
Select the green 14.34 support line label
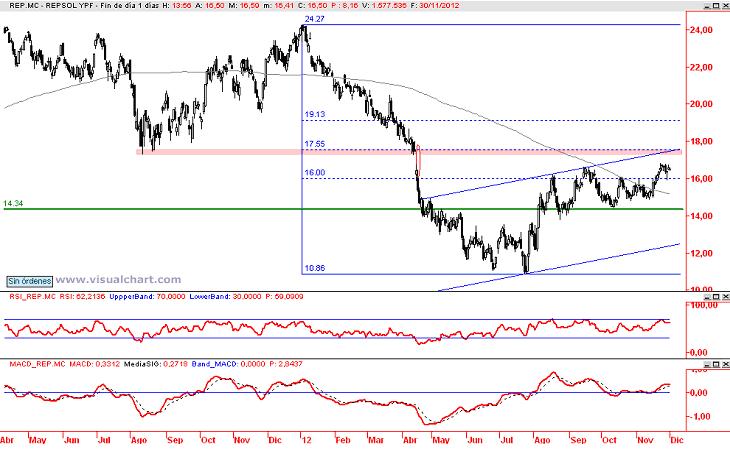pyautogui.click(x=13, y=203)
